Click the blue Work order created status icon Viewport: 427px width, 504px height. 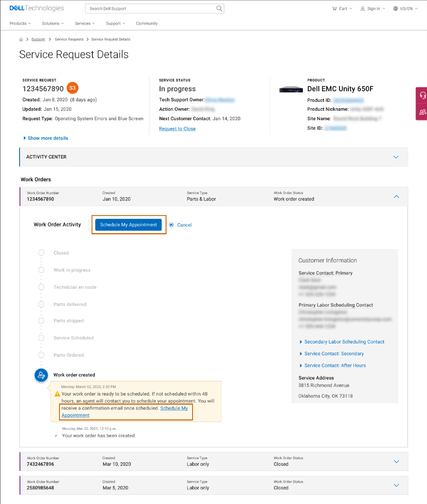(x=41, y=375)
